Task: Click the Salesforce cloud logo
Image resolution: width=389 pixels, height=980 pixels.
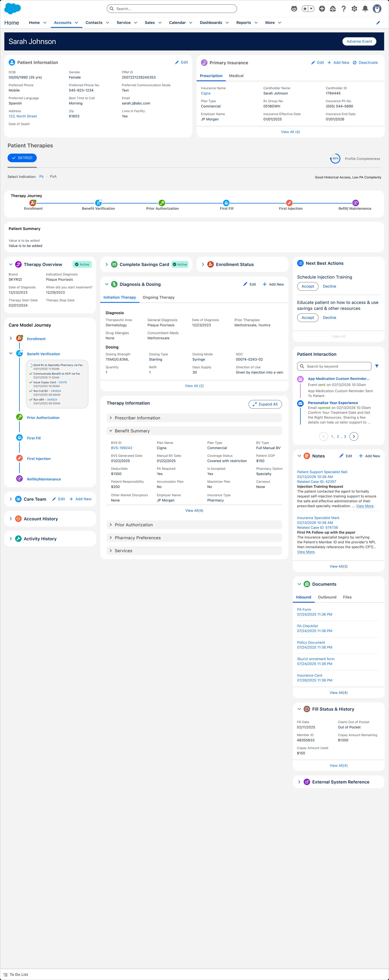Action: pos(13,8)
